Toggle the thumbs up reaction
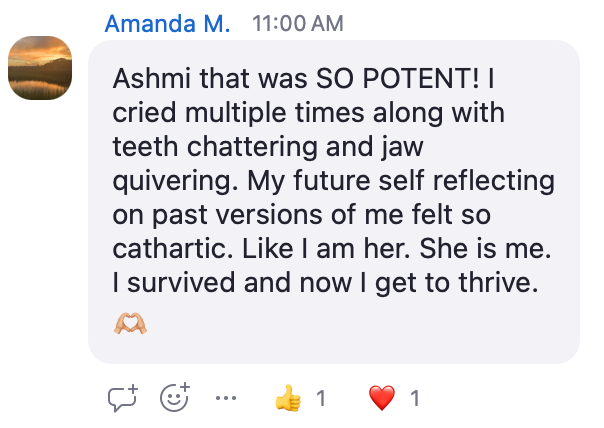Viewport: 604px width, 428px height. [287, 398]
